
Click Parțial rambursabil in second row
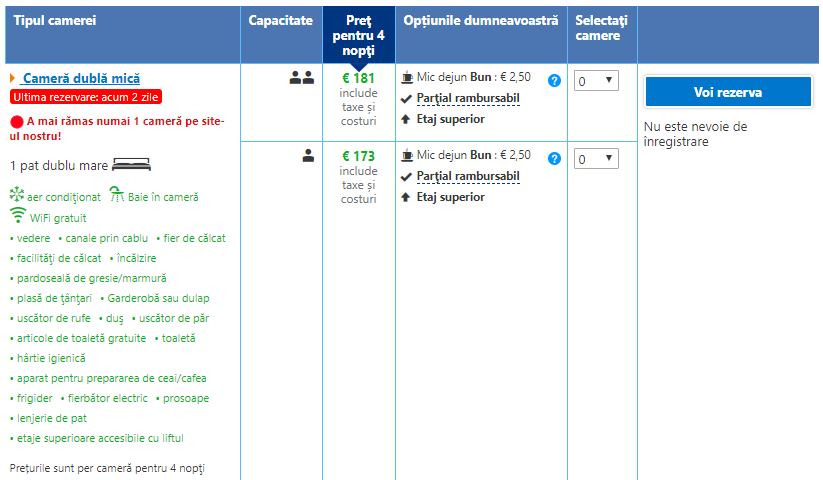pos(468,177)
